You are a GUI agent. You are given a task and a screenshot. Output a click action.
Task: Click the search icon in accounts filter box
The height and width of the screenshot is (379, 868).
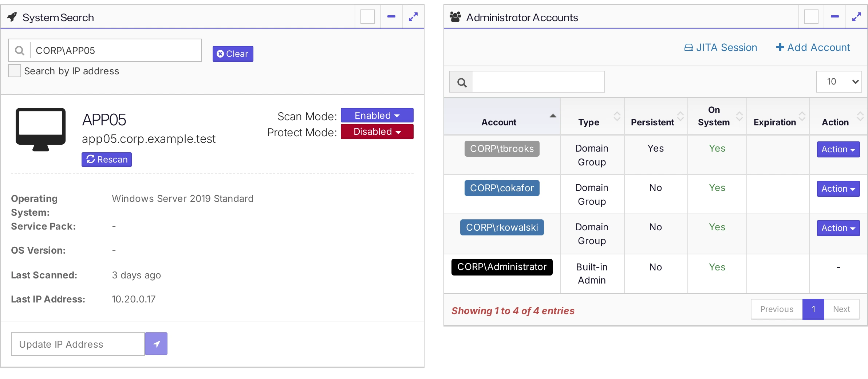click(x=462, y=82)
